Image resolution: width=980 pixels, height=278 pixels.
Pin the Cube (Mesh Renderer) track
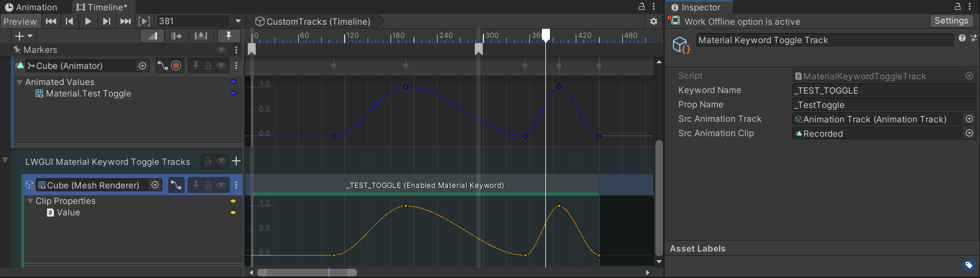point(196,185)
